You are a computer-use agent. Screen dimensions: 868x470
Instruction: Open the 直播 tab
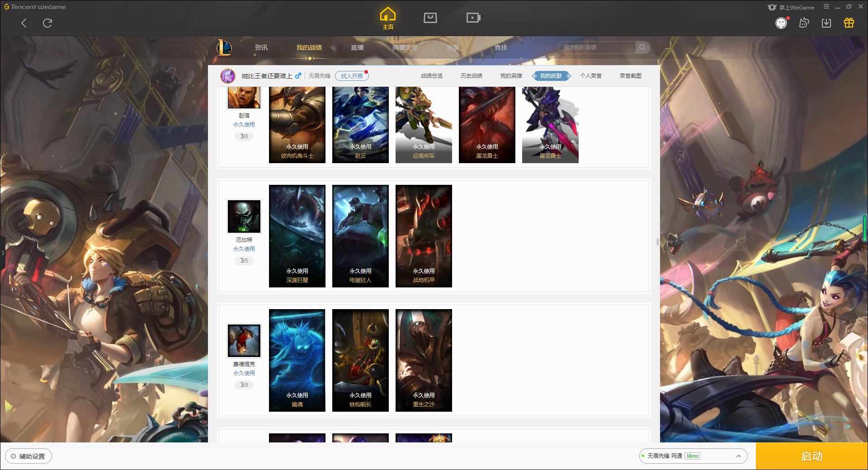click(x=357, y=47)
